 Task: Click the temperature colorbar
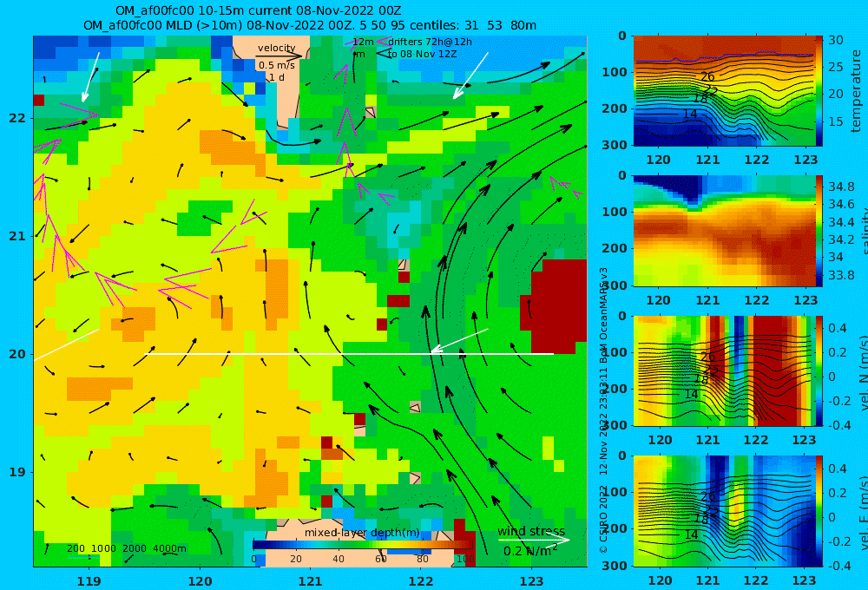click(x=819, y=91)
